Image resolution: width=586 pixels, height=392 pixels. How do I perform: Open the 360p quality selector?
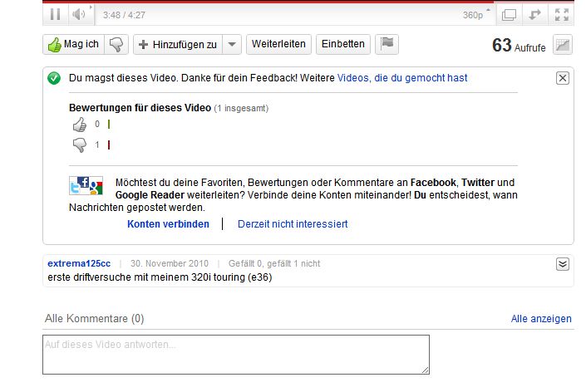(x=475, y=15)
